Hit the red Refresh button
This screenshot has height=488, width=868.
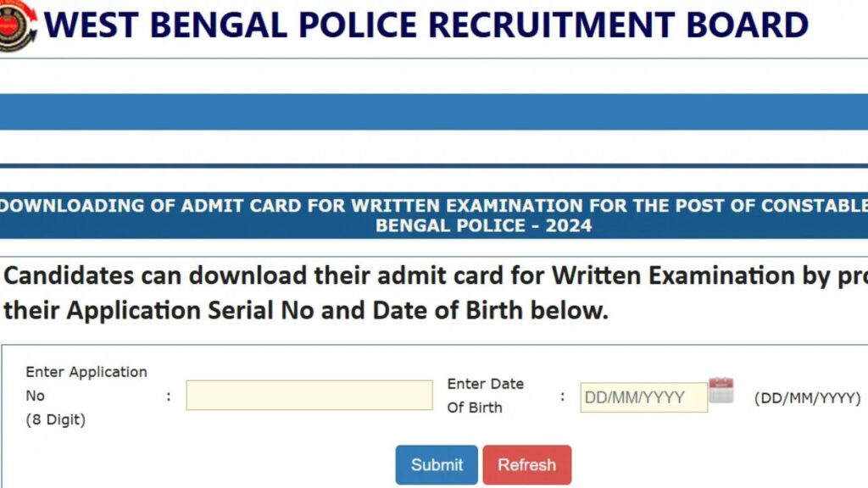tap(526, 465)
